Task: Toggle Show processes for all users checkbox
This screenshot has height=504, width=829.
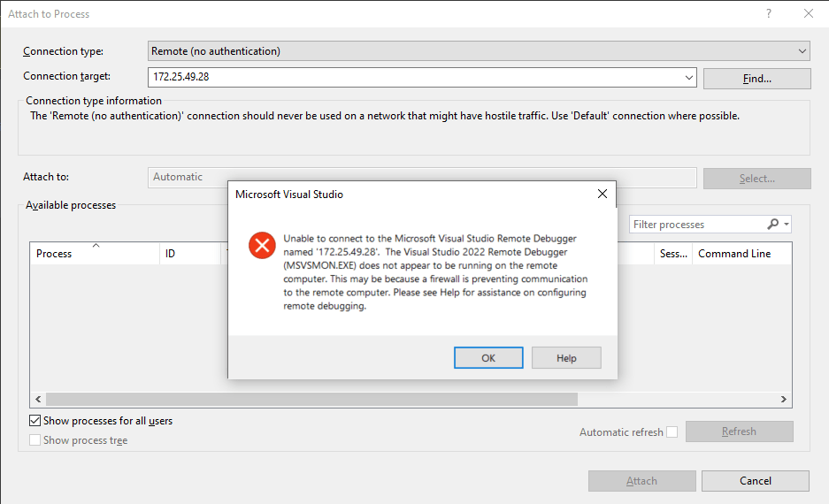Action: (35, 421)
